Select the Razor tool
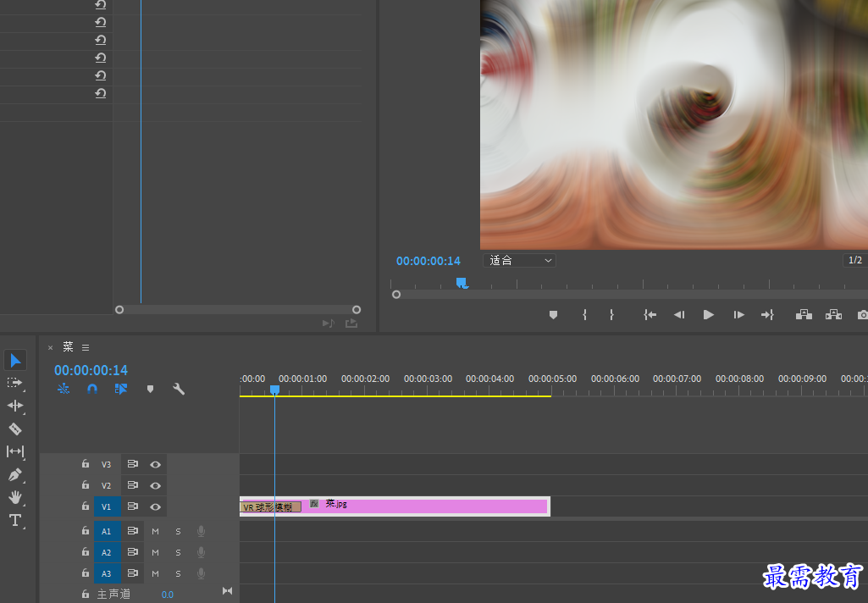The width and height of the screenshot is (868, 603). pos(15,429)
